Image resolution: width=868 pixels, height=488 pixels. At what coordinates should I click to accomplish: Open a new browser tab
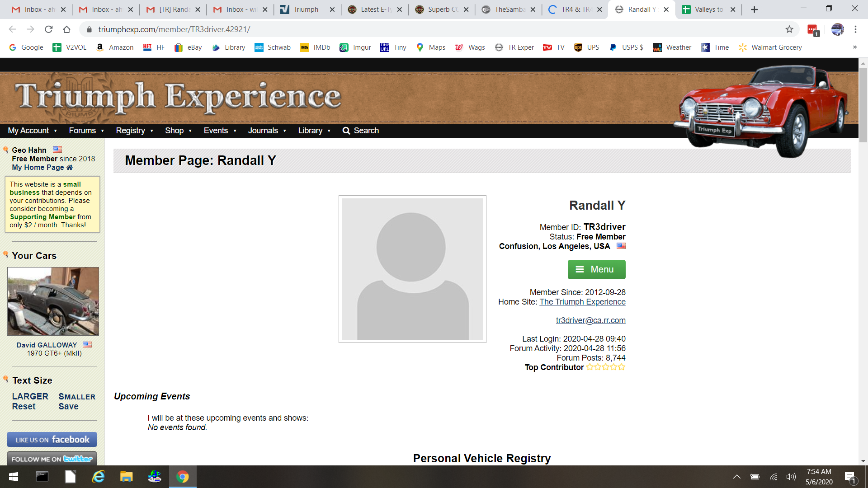[x=754, y=9]
